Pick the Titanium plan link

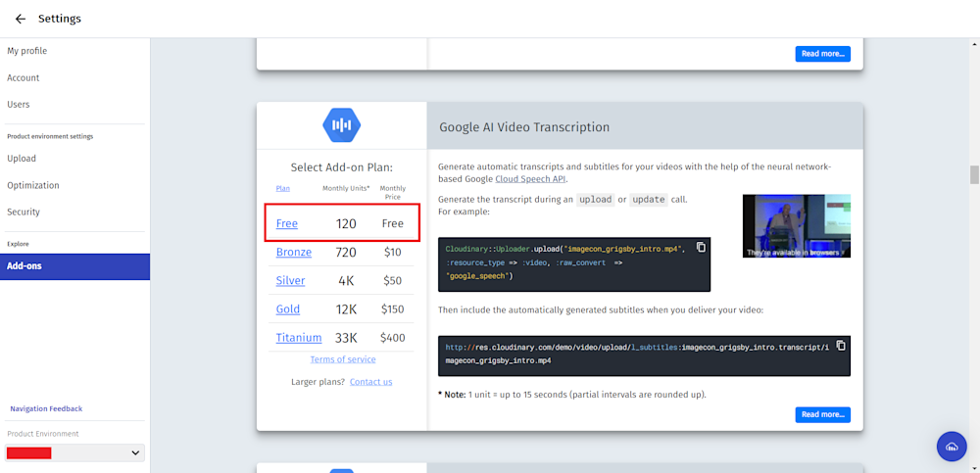click(299, 338)
